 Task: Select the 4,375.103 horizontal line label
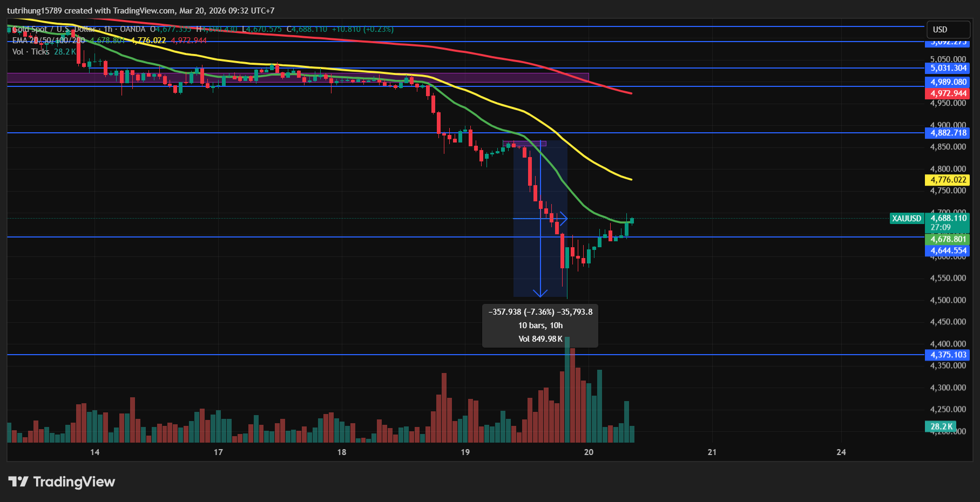pos(948,355)
